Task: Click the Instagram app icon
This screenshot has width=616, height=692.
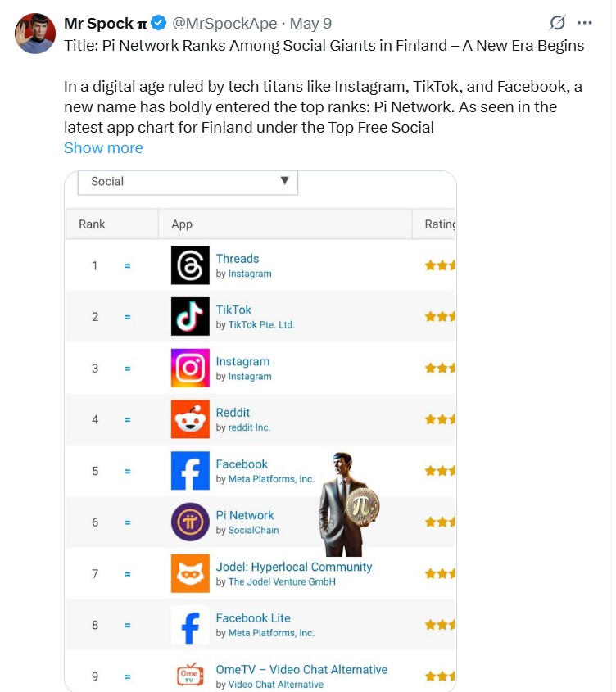Action: click(190, 368)
